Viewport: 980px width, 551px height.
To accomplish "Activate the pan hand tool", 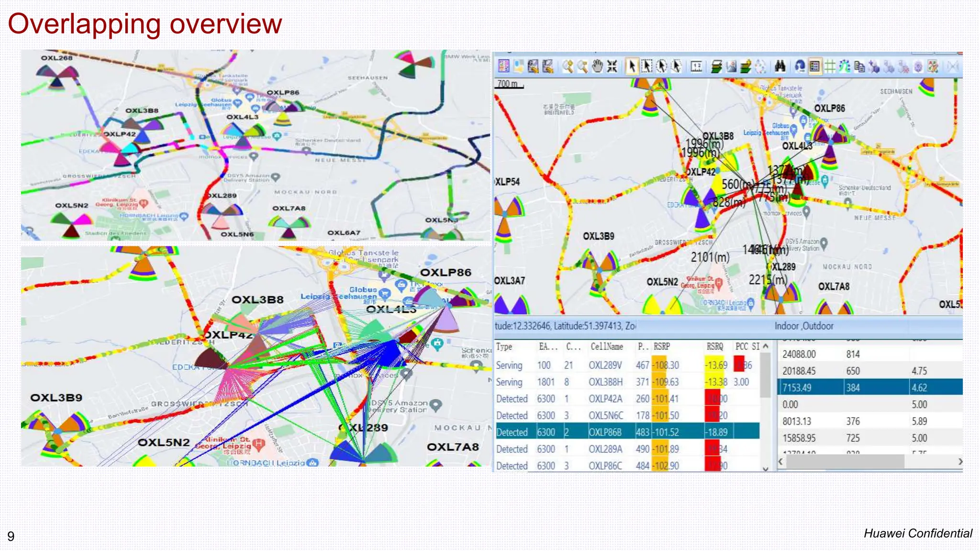I will [x=597, y=66].
